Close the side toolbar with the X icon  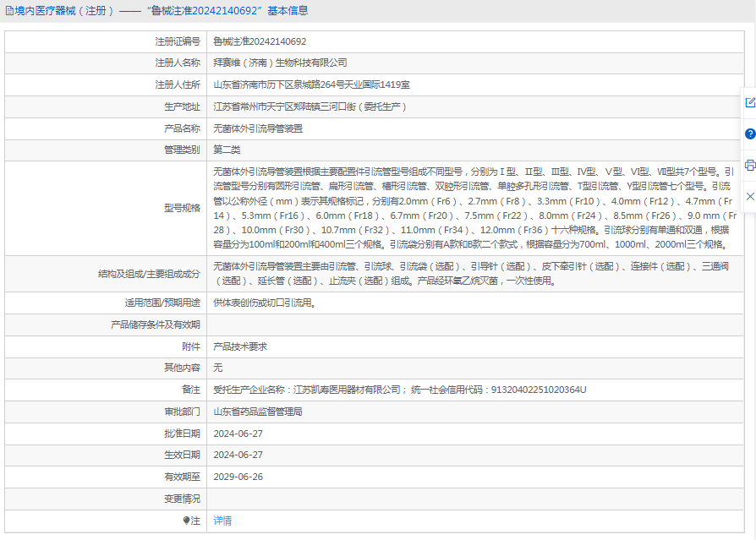click(x=750, y=196)
